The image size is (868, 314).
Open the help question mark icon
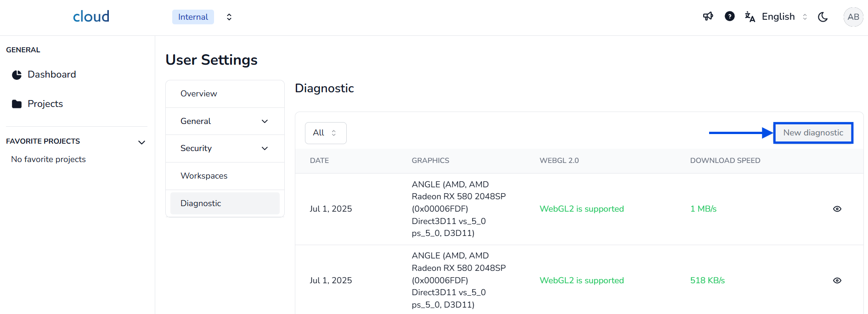pos(729,17)
